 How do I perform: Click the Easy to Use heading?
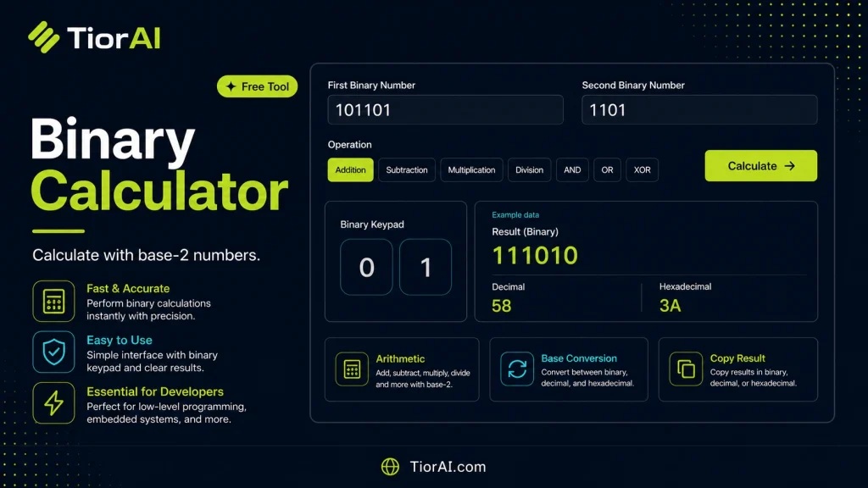point(119,340)
